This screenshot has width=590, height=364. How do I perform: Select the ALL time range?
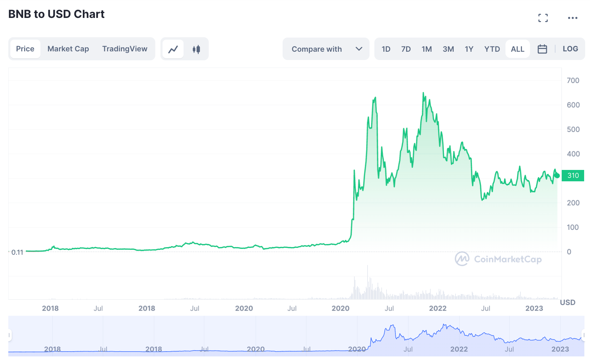coord(517,49)
